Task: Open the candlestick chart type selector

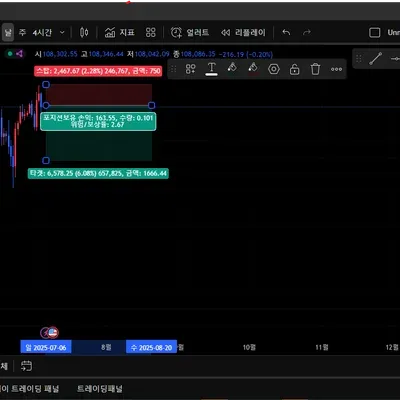Action: pyautogui.click(x=84, y=32)
